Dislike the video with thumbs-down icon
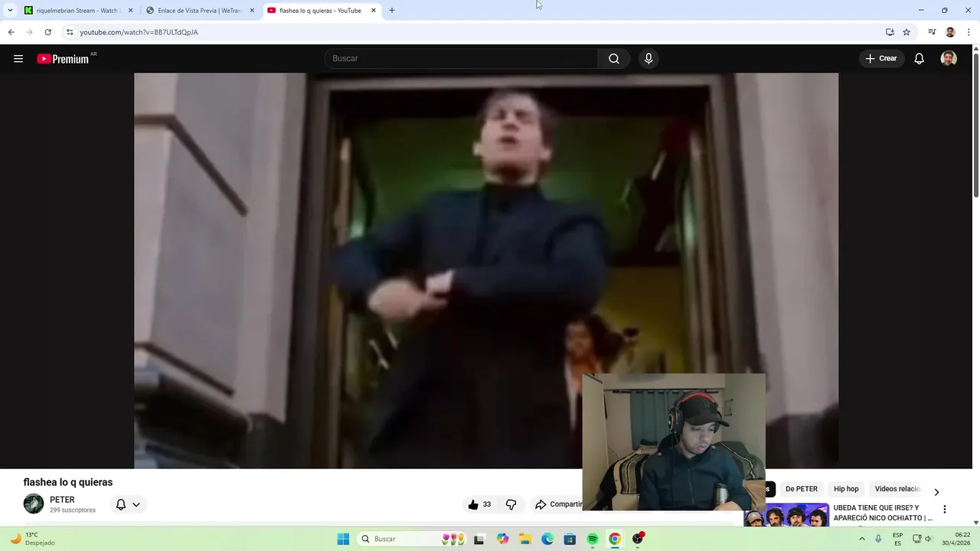Screen dimensions: 980x551 coord(511,504)
